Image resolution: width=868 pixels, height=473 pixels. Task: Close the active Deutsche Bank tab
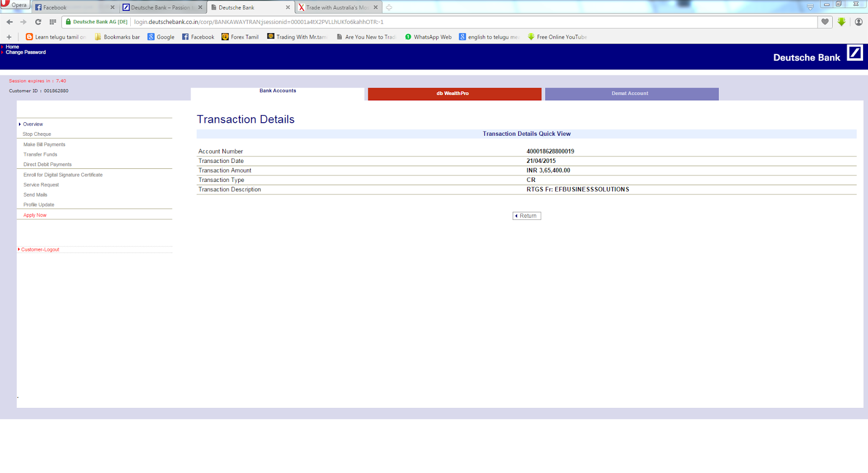click(288, 8)
